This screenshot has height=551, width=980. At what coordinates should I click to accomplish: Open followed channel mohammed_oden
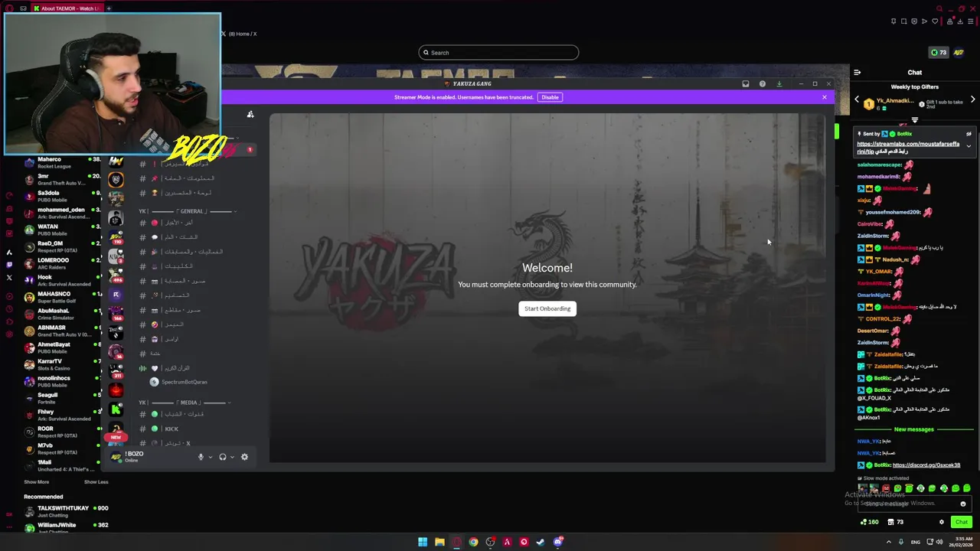coord(63,213)
